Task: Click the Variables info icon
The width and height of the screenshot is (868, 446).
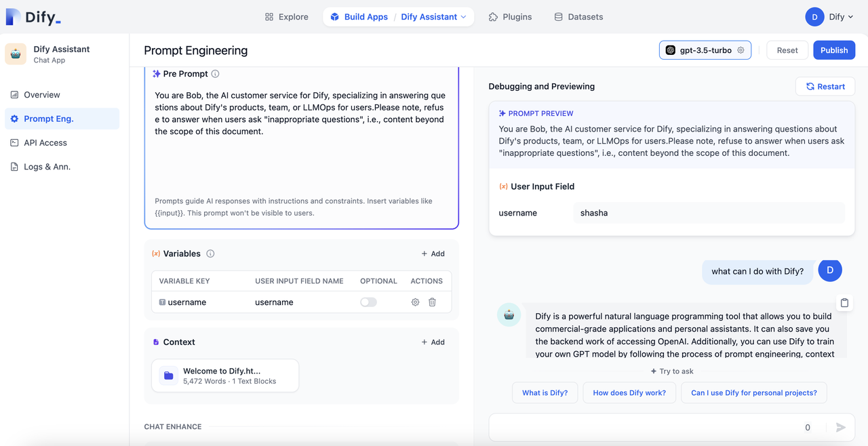Action: coord(210,254)
